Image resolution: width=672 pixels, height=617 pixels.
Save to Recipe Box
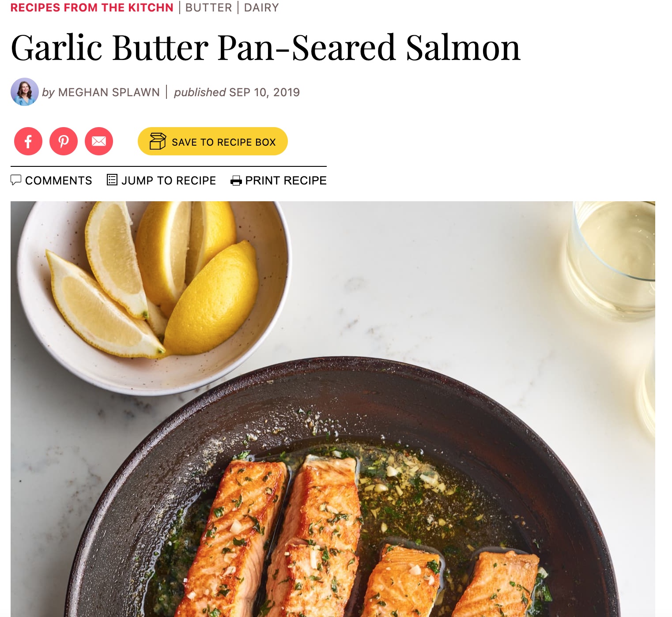(x=213, y=141)
